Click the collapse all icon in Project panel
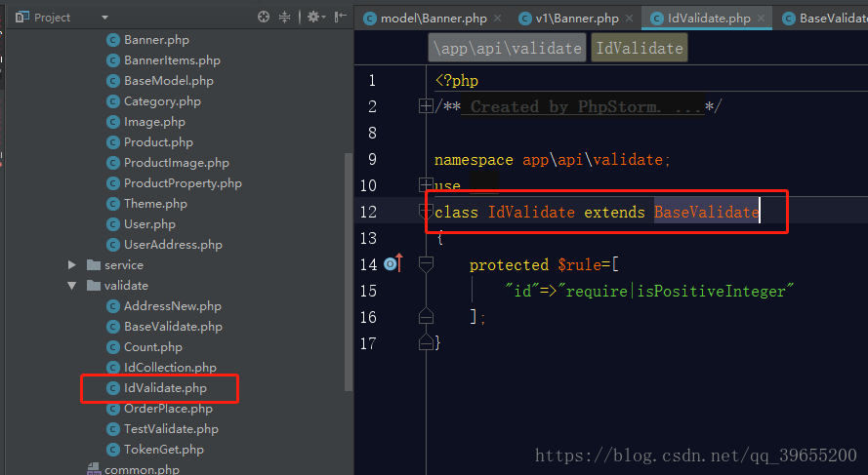868x475 pixels. (x=284, y=18)
